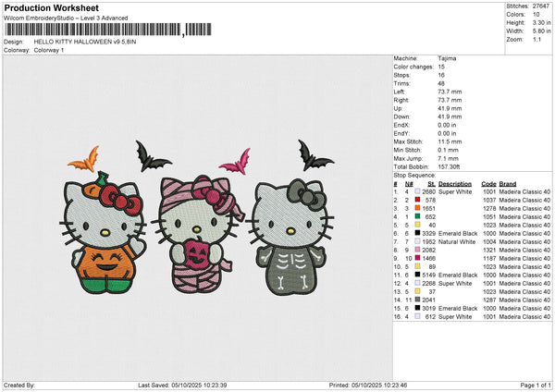
Task: Pick the magenta swatch in stop 9
Action: point(418,258)
